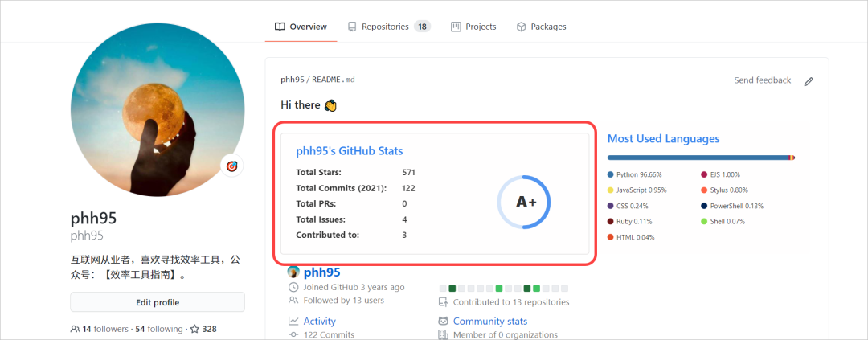Image resolution: width=868 pixels, height=340 pixels.
Task: Click the Repositories tab icon
Action: 352,27
